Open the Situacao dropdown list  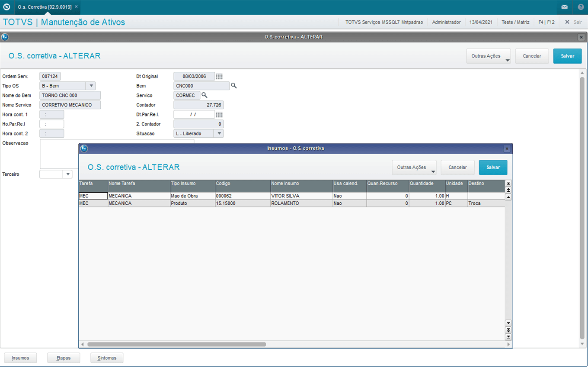(x=219, y=134)
